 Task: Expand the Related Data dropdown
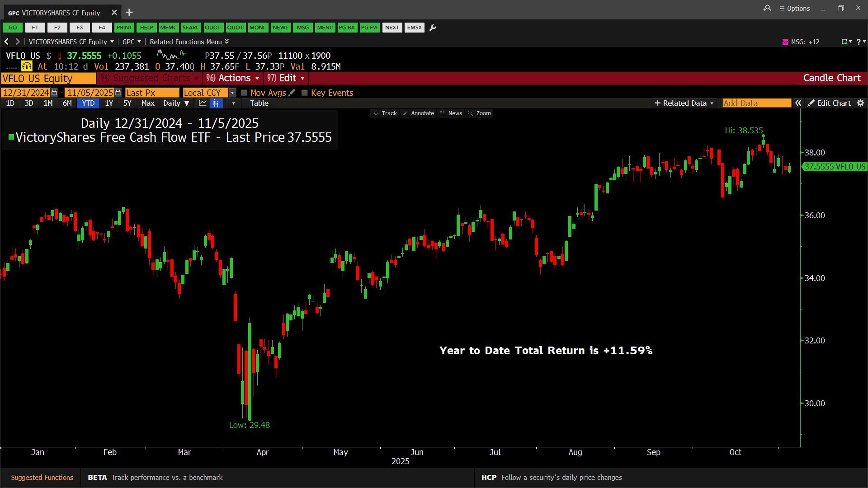684,103
